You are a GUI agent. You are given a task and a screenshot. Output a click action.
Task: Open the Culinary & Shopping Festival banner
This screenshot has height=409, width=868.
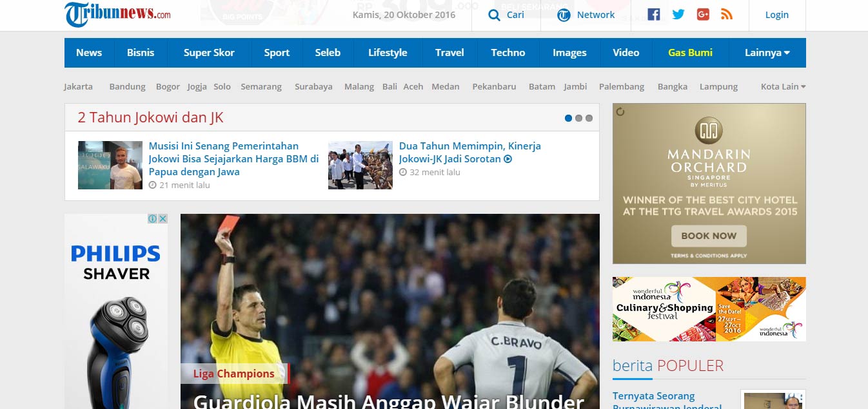pos(709,309)
